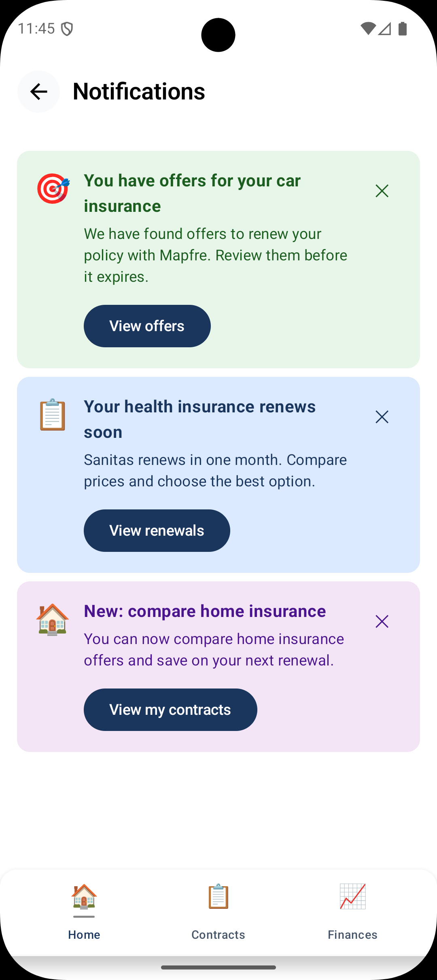Click the clipboard icon in health notification
437x980 pixels.
coord(53,415)
